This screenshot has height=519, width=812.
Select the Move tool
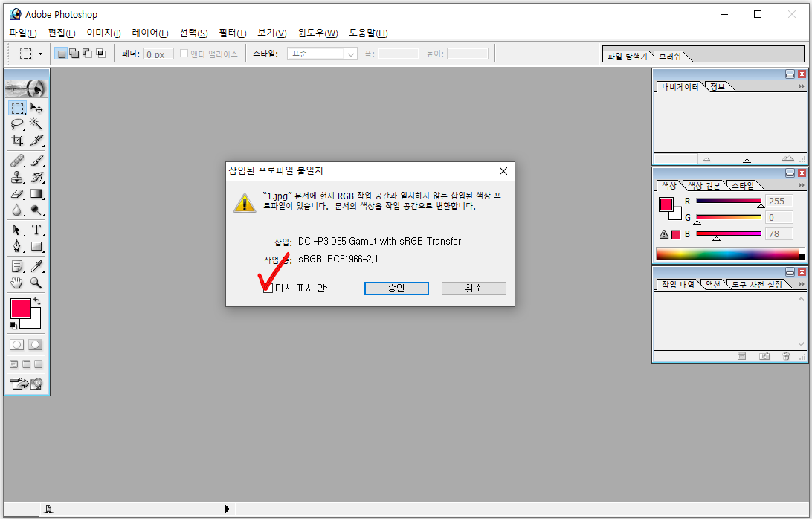tap(36, 108)
